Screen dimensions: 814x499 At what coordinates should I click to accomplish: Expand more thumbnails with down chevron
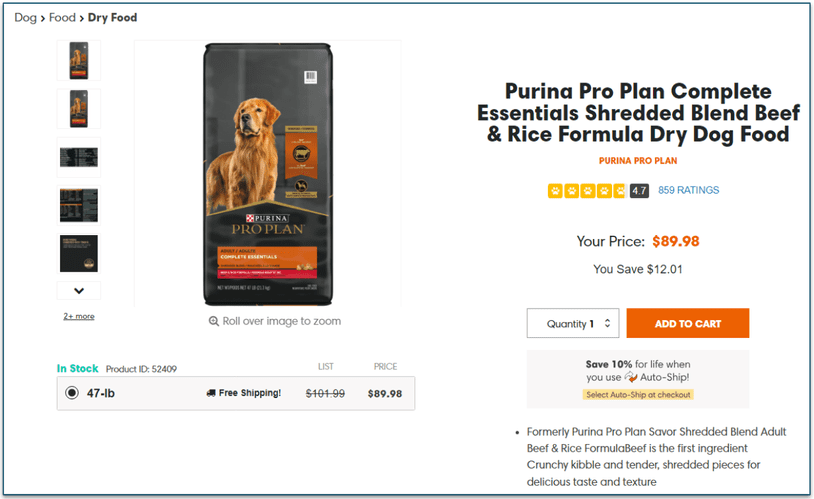[79, 291]
